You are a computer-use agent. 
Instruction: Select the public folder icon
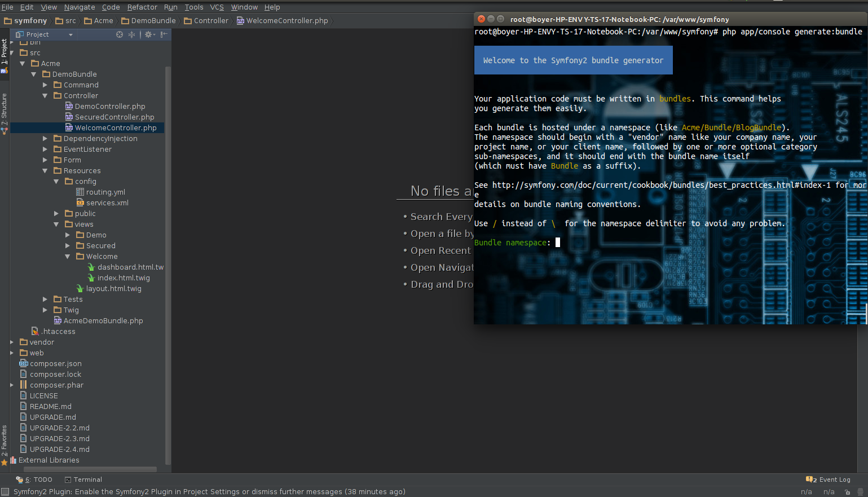69,213
